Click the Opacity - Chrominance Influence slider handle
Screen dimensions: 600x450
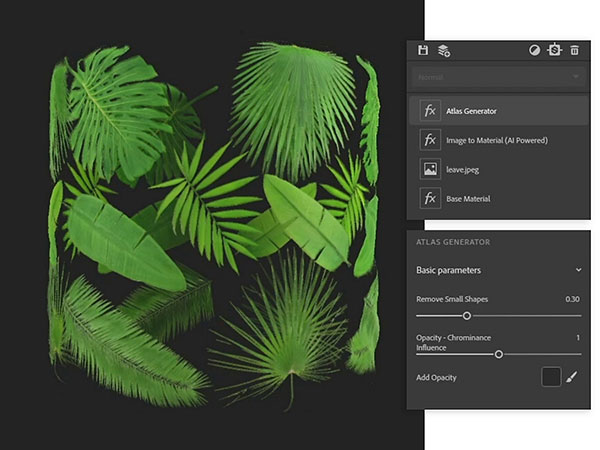pyautogui.click(x=499, y=354)
